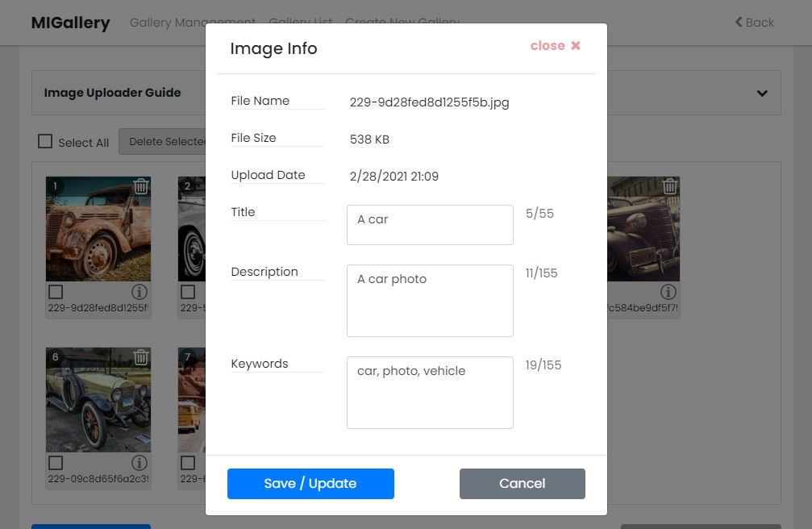Open info icon under rightmost top thumbnail
The image size is (812, 529).
pos(668,292)
